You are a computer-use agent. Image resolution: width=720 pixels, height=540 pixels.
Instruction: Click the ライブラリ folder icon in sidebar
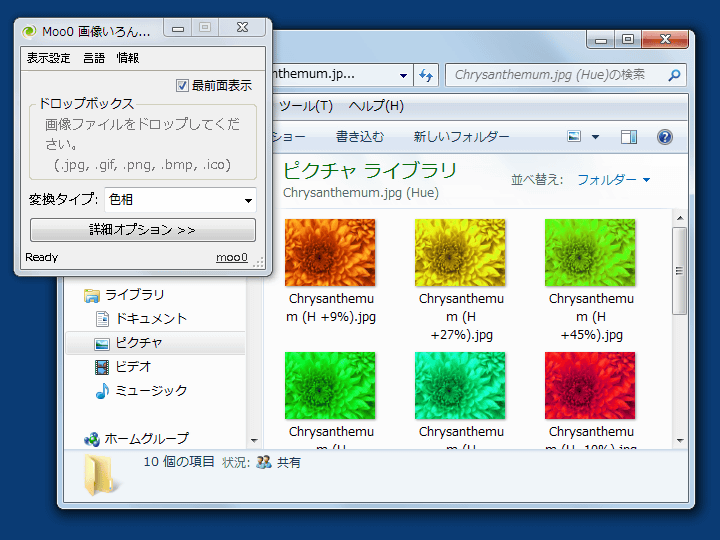pyautogui.click(x=92, y=295)
